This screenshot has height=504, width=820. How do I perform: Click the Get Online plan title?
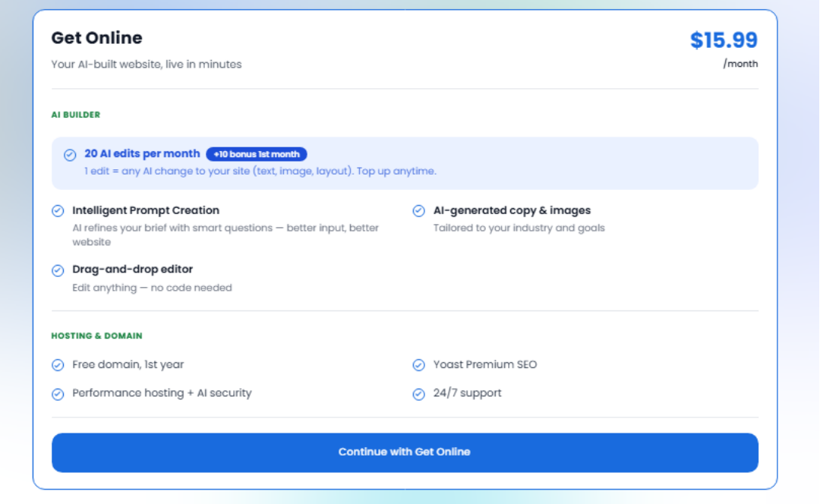[x=96, y=38]
